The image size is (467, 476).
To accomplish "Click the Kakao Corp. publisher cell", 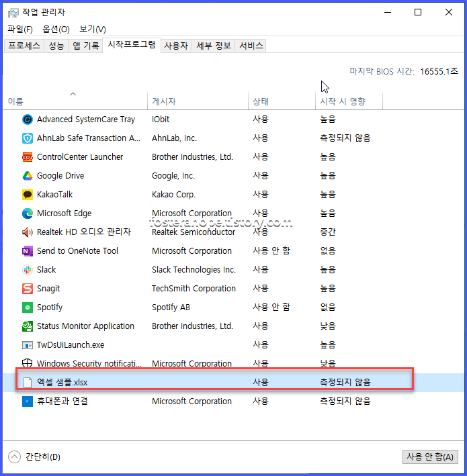I will [x=173, y=195].
